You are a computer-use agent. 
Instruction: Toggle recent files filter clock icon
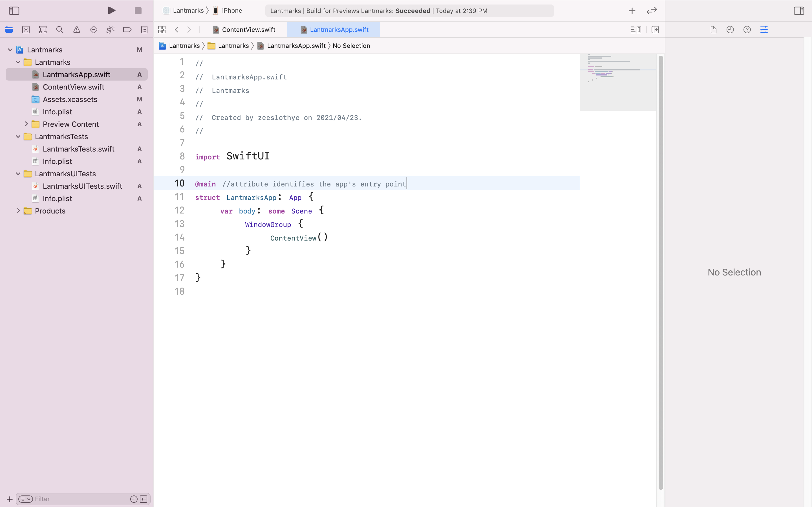tap(134, 499)
